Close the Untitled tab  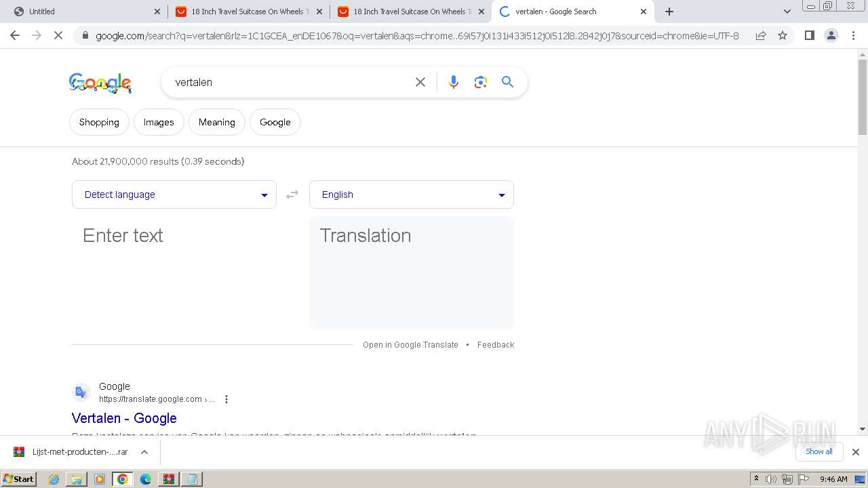(x=157, y=12)
